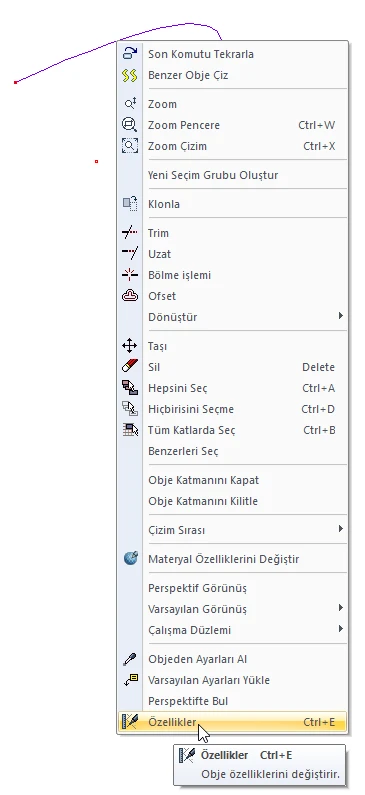
Task: Click the Taşı move arrows icon
Action: coord(130,346)
